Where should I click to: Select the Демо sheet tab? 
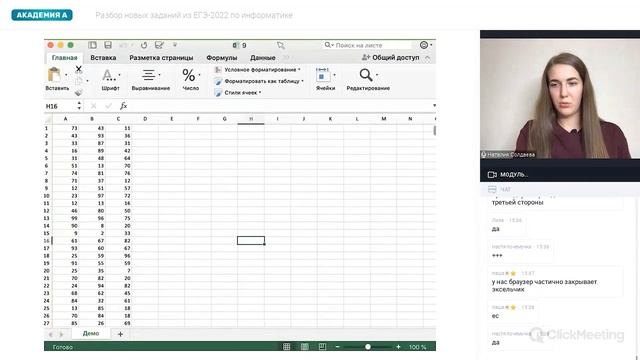tap(91, 333)
